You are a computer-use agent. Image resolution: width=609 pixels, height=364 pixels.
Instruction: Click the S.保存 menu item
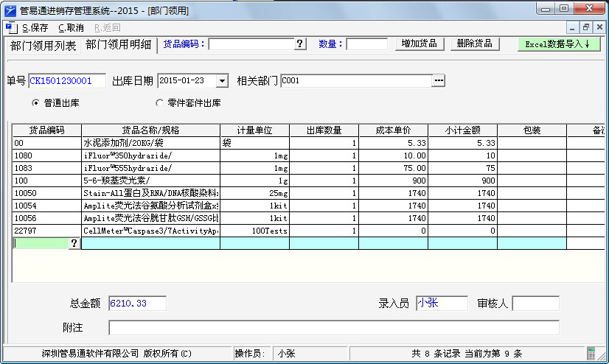point(35,27)
